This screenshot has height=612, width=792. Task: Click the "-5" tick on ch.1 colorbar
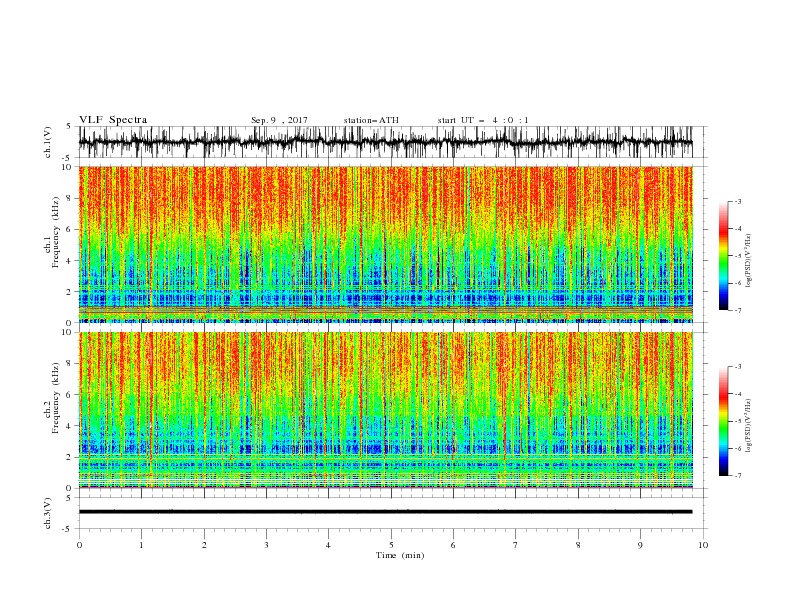(x=737, y=256)
